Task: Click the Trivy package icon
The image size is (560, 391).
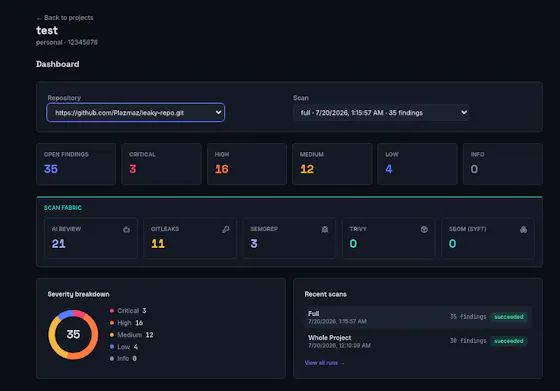Action: 424,229
